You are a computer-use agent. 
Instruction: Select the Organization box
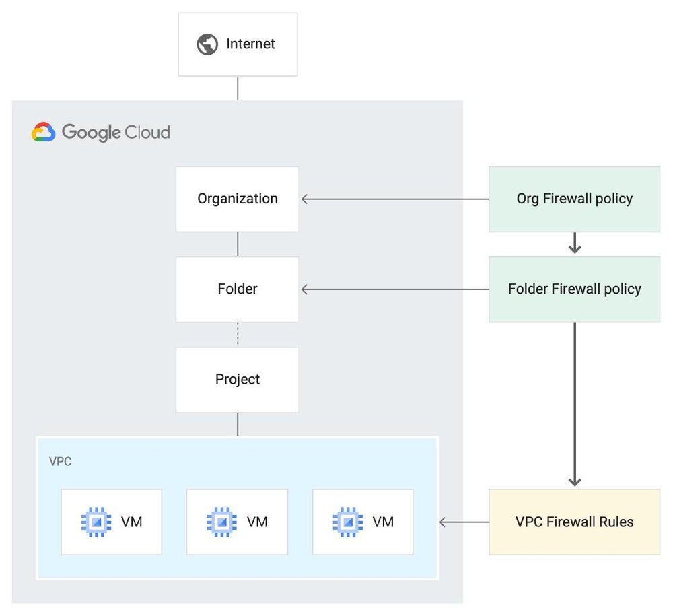coord(237,199)
